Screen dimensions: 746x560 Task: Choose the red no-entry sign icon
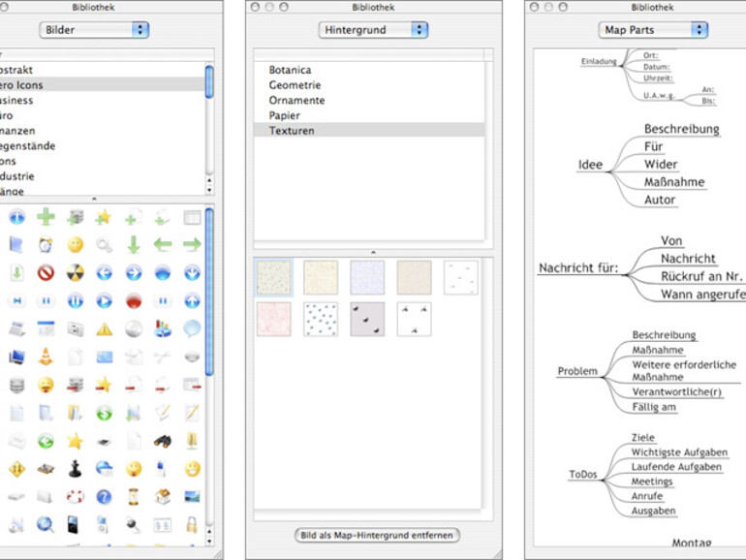tap(46, 273)
